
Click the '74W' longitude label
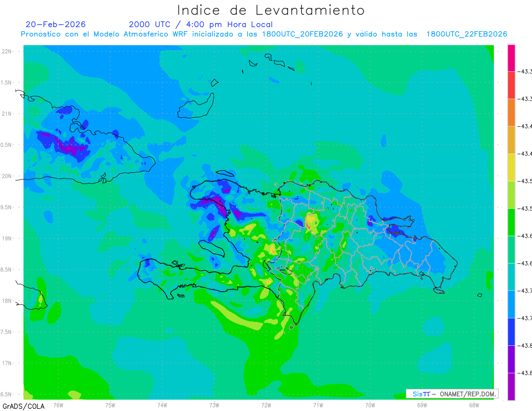[162, 404]
